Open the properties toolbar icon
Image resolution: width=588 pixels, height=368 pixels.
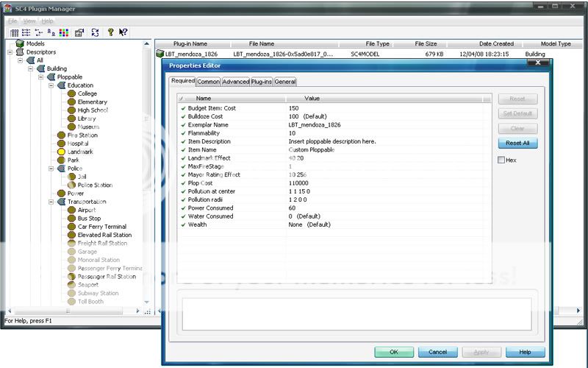click(x=79, y=32)
